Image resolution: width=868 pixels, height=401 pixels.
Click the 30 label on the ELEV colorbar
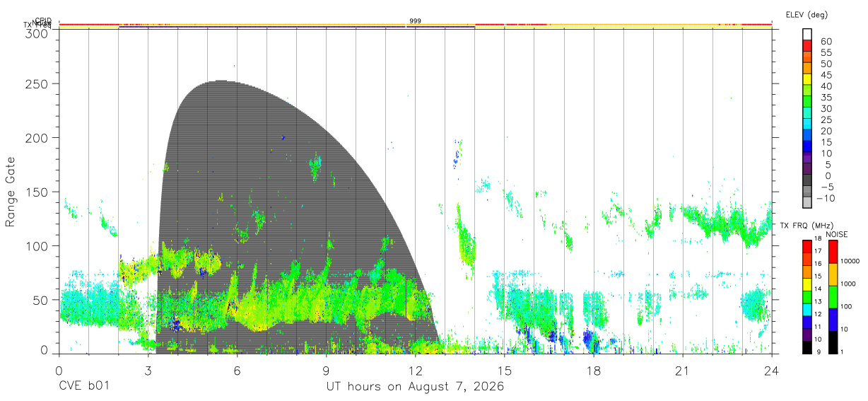click(x=826, y=109)
